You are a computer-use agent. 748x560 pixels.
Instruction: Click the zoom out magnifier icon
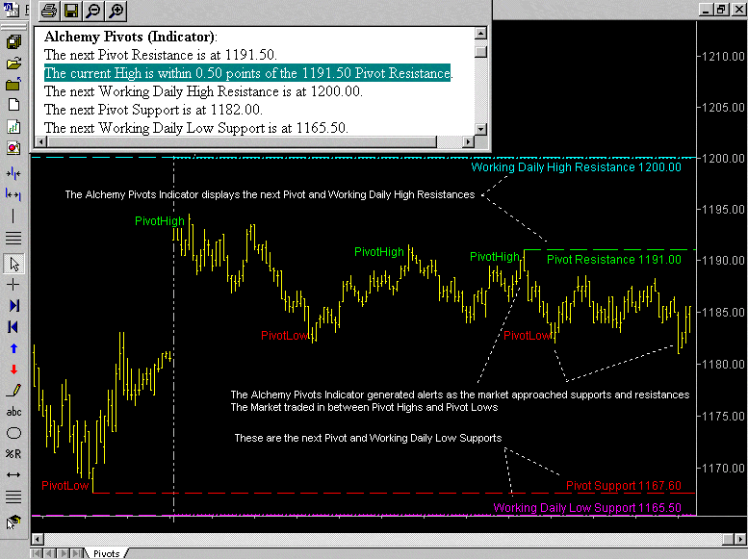pos(93,10)
